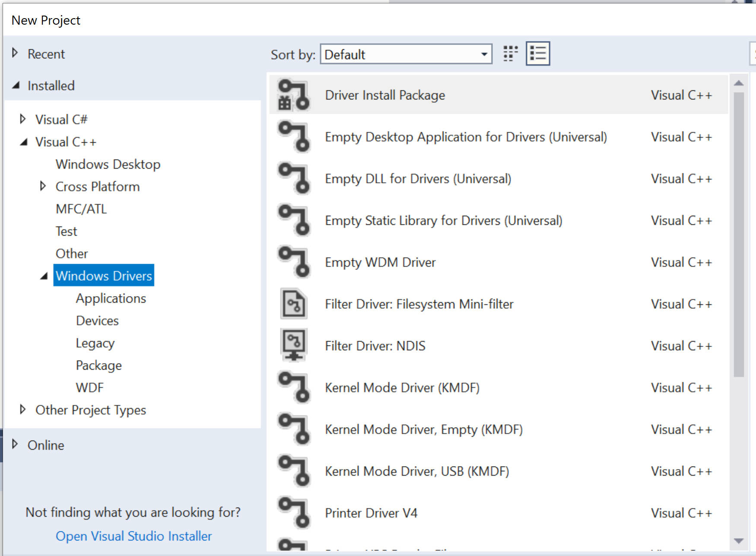The width and height of the screenshot is (756, 556).
Task: Select the Windows Drivers category
Action: click(x=104, y=275)
